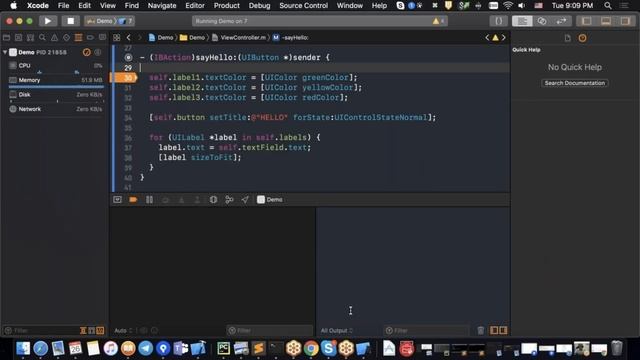Click Search Documentation button

point(575,83)
